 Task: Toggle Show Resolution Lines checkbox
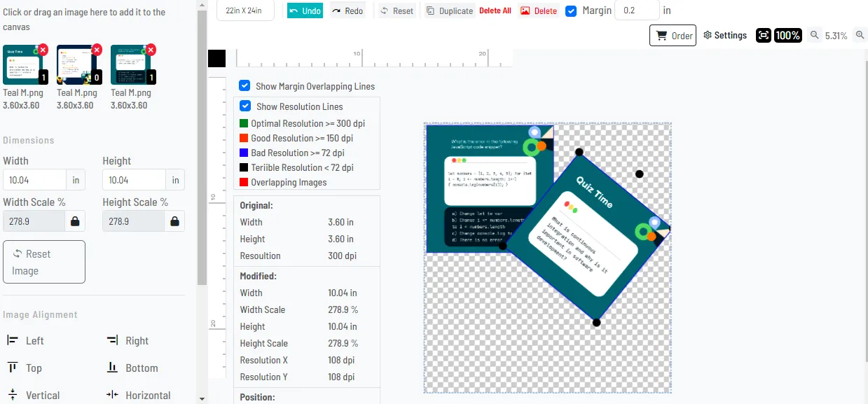click(x=245, y=106)
